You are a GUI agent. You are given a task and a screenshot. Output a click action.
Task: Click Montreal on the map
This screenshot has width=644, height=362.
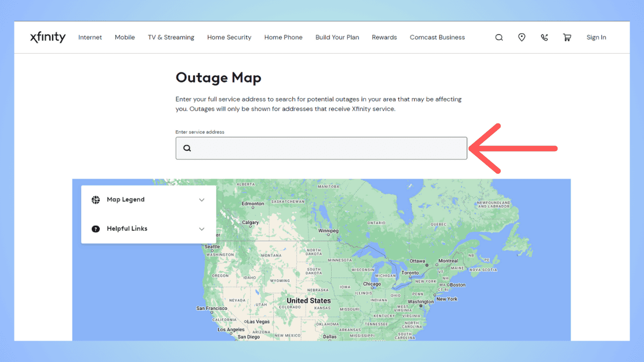[448, 261]
